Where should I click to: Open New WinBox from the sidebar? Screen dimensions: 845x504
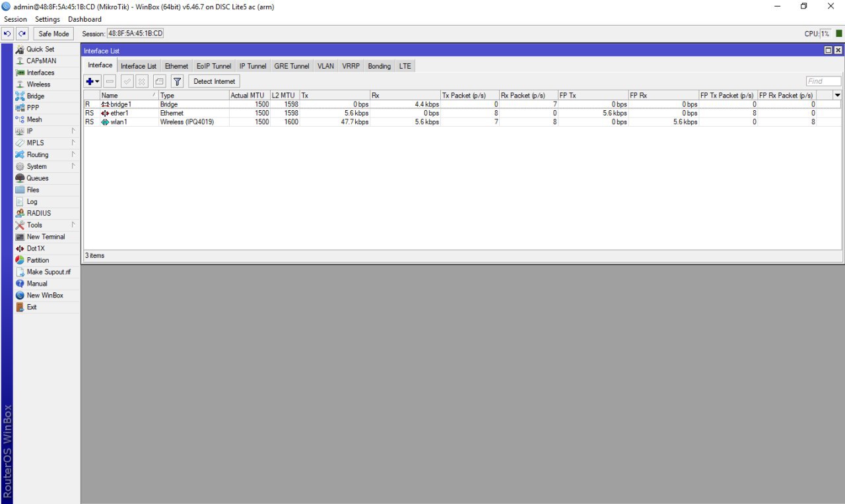click(x=46, y=295)
